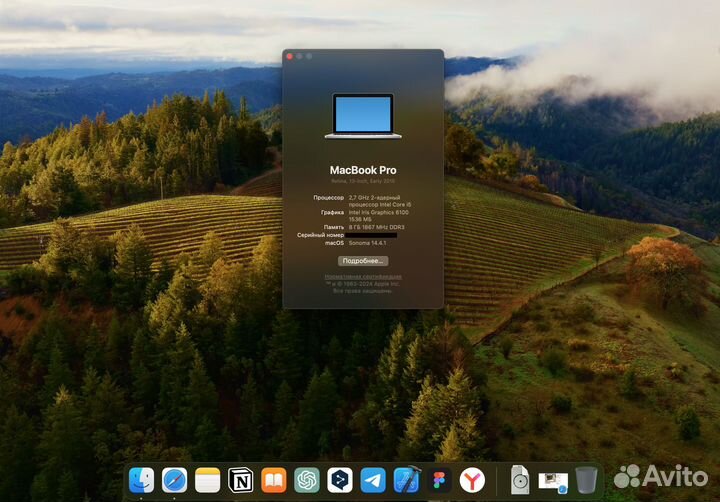Viewport: 720px width, 502px height.
Task: Launch Telegram from the dock
Action: tap(373, 480)
